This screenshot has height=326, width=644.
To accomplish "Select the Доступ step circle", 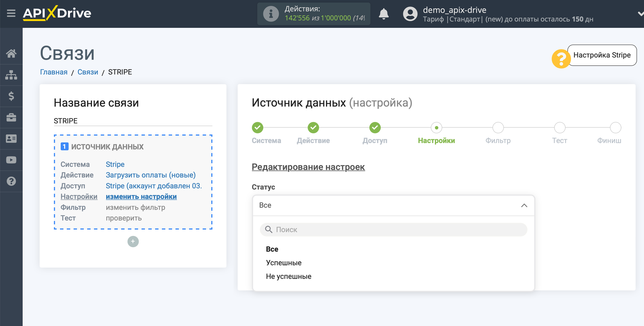I will pyautogui.click(x=375, y=127).
